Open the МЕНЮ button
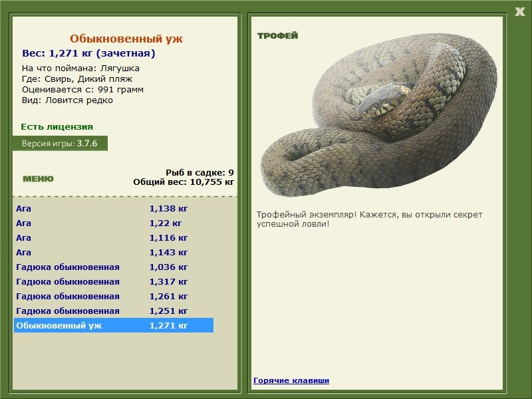The width and height of the screenshot is (532, 399). click(x=38, y=179)
